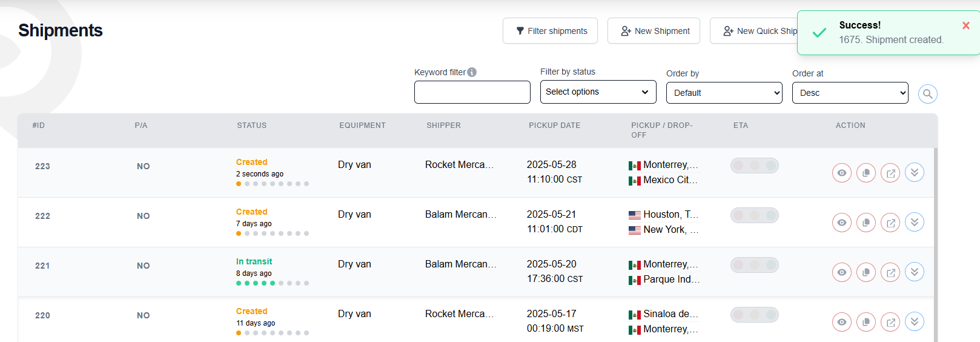View shipment 221 with eye icon

(x=842, y=272)
